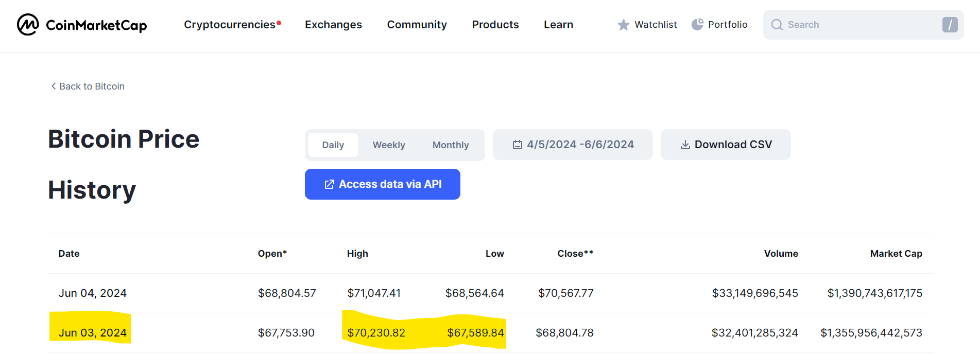Viewport: 980px width, 354px height.
Task: Open the Watchlist star icon
Action: point(624,25)
